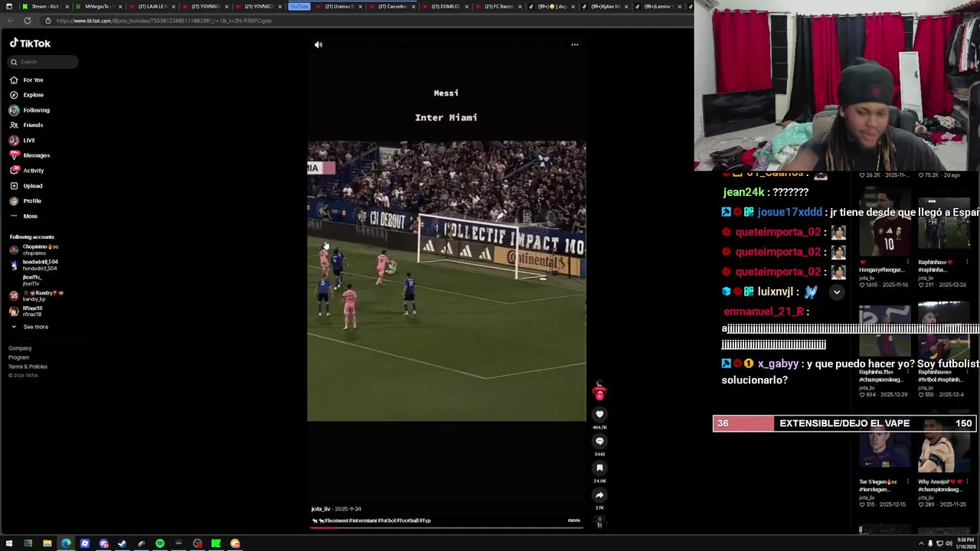Click the TikTok logo
980x551 pixels.
coord(30,44)
